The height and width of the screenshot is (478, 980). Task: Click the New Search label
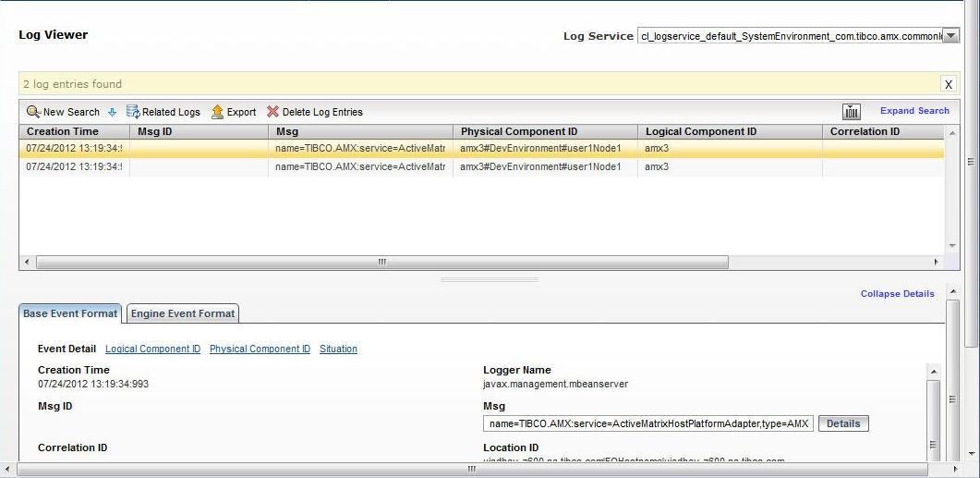71,112
